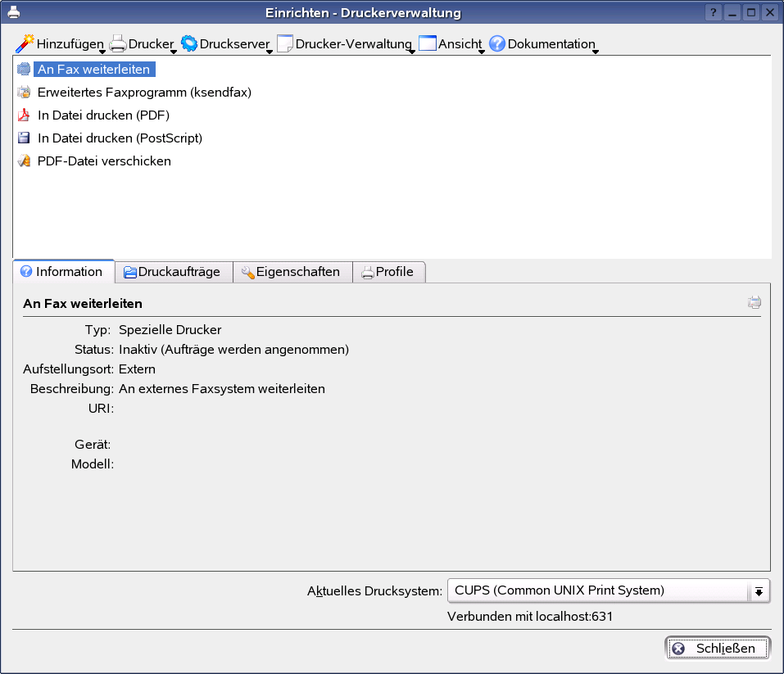
Task: Switch to the Information tab
Action: 64,272
